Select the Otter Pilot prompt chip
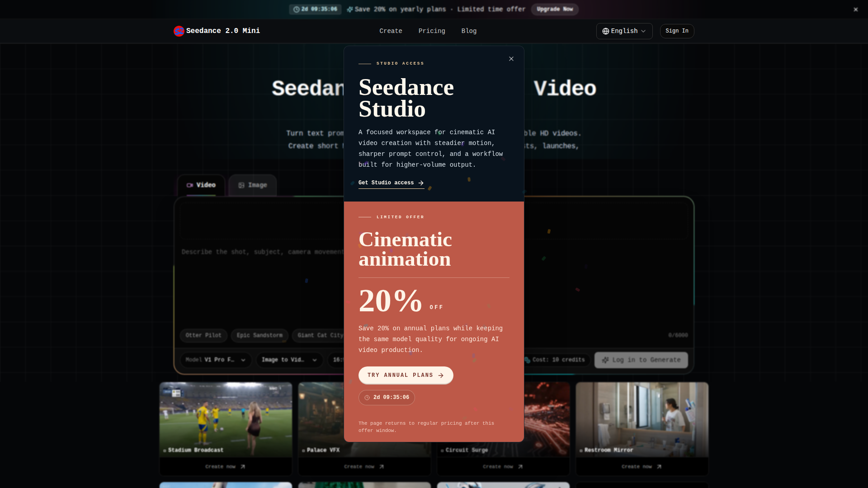The width and height of the screenshot is (868, 488). coord(203,336)
